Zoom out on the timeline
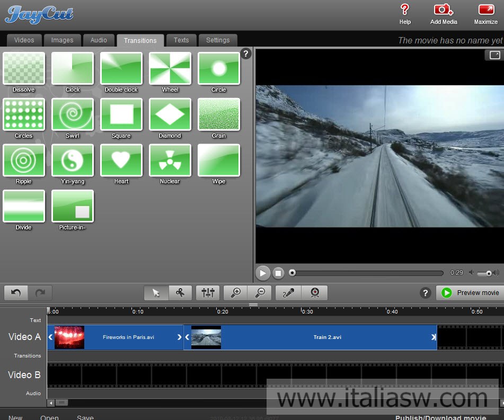This screenshot has height=420, width=504. (260, 293)
